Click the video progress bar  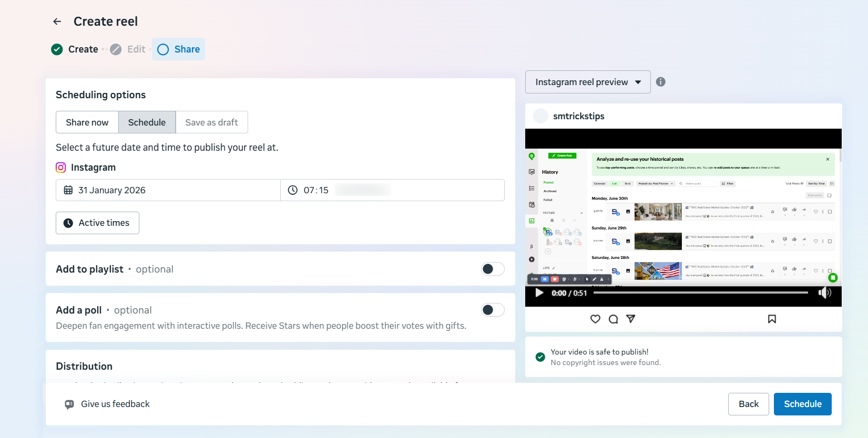pos(700,293)
